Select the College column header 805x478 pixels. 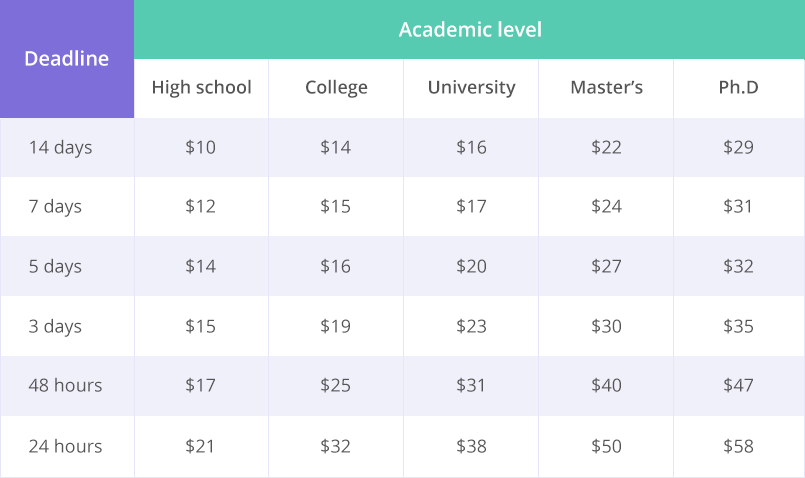(336, 88)
